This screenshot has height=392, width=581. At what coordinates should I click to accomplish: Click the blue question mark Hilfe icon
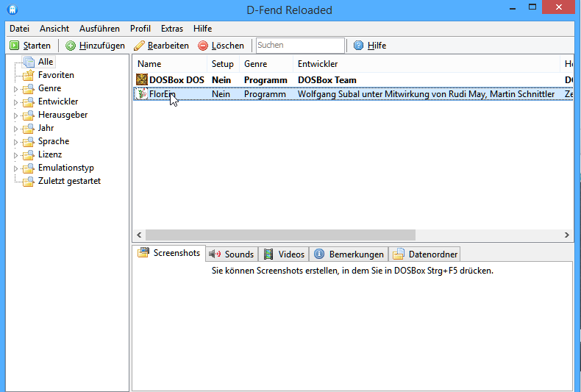(359, 45)
